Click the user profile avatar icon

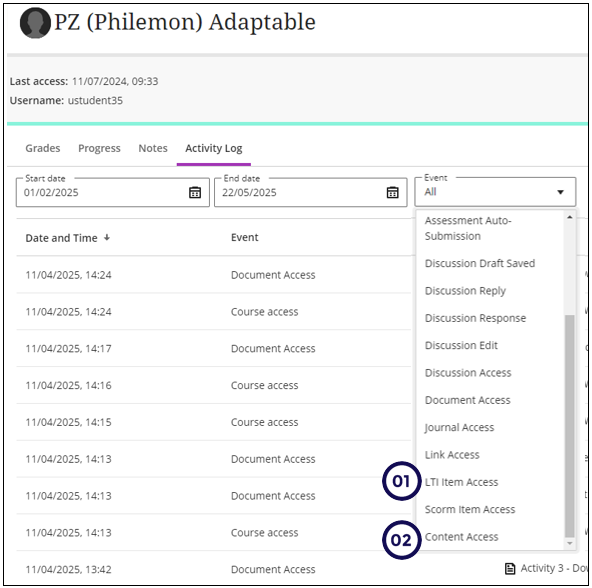click(35, 23)
